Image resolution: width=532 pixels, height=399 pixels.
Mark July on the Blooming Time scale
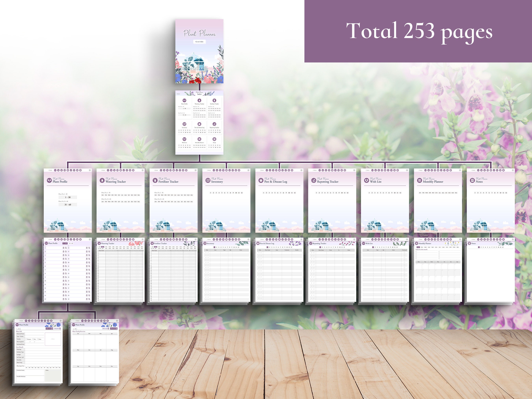[45, 367]
